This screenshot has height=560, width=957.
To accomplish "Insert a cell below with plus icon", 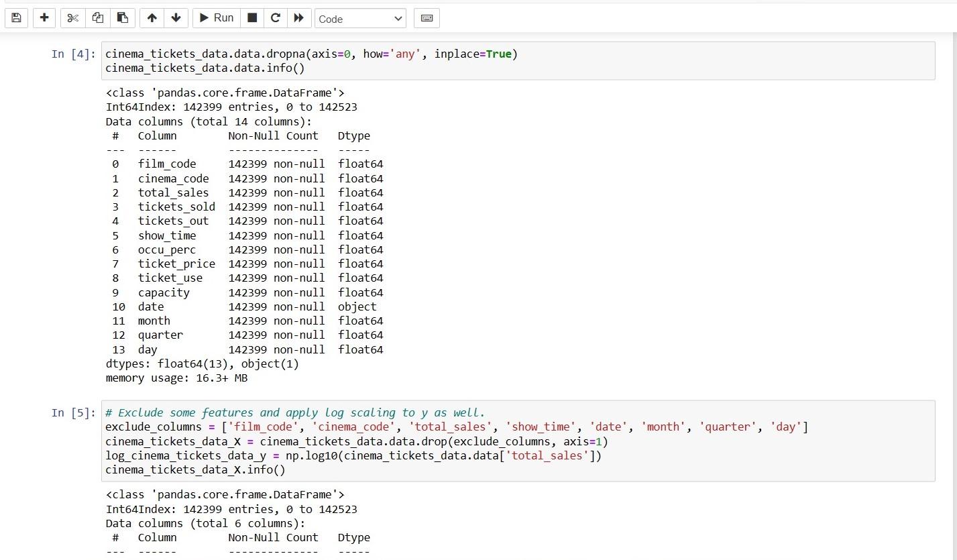I will pos(44,18).
